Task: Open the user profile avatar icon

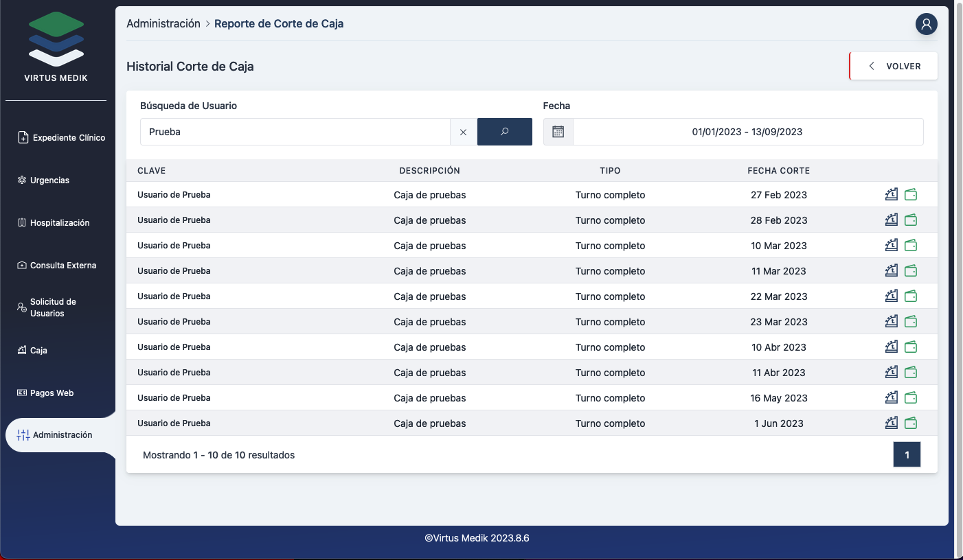Action: click(926, 24)
